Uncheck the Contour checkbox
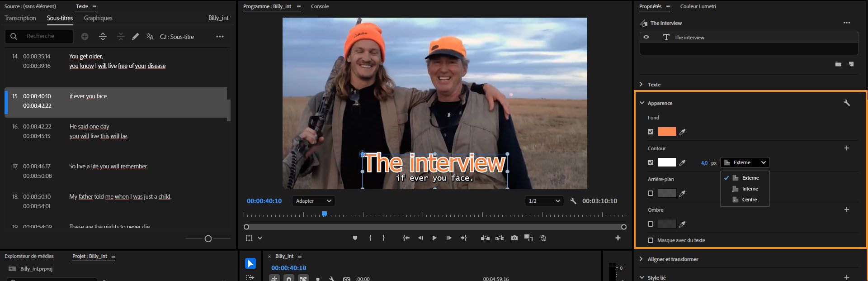The width and height of the screenshot is (868, 281). [651, 162]
